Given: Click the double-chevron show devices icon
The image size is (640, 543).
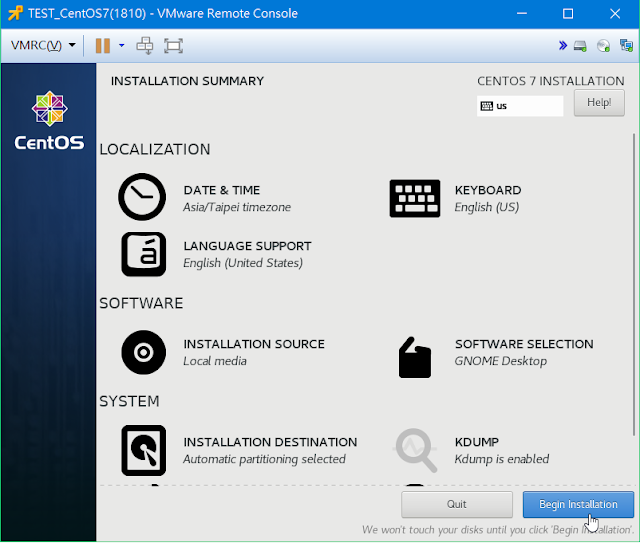Looking at the screenshot, I should tap(563, 45).
